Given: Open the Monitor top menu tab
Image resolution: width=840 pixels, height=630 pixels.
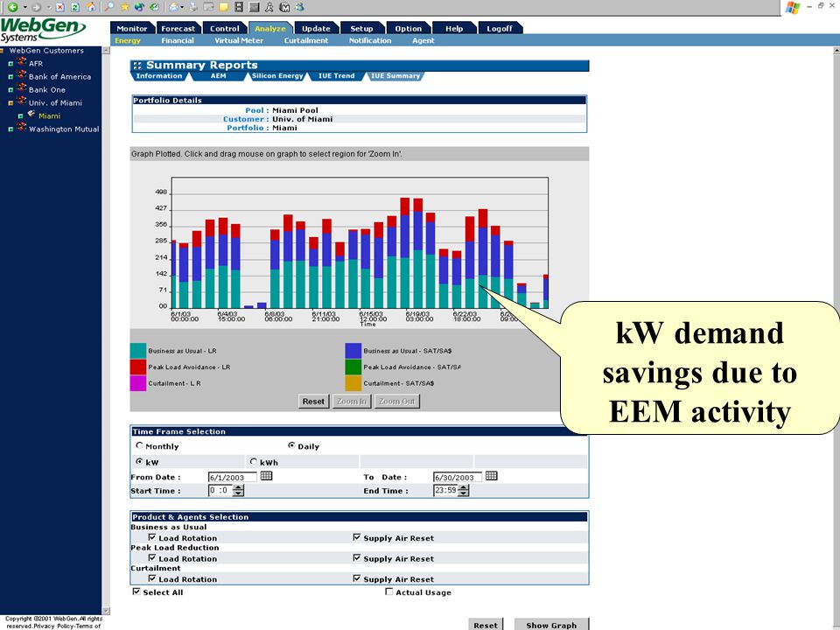Looking at the screenshot, I should 132,28.
